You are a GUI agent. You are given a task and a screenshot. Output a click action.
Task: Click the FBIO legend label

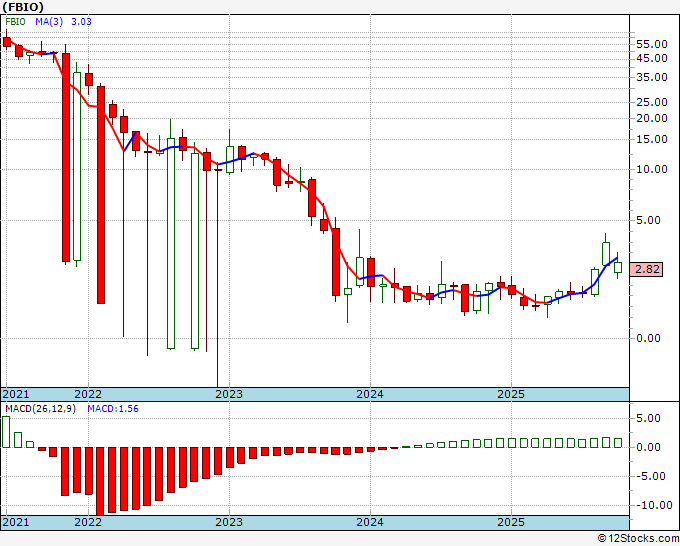click(15, 22)
